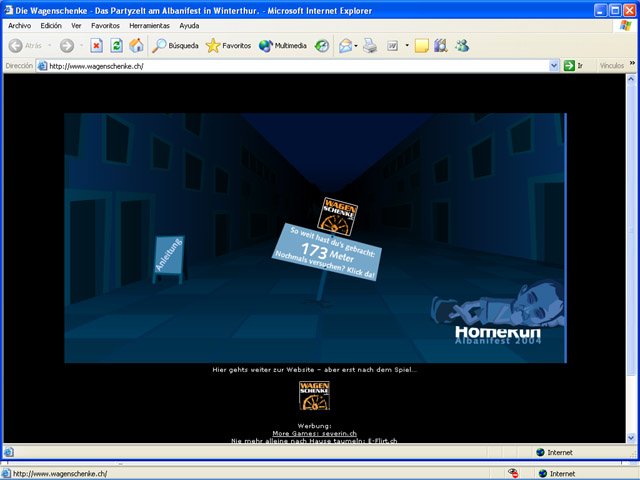Open the Edición menu
Viewport: 640px width, 480px height.
(x=51, y=25)
